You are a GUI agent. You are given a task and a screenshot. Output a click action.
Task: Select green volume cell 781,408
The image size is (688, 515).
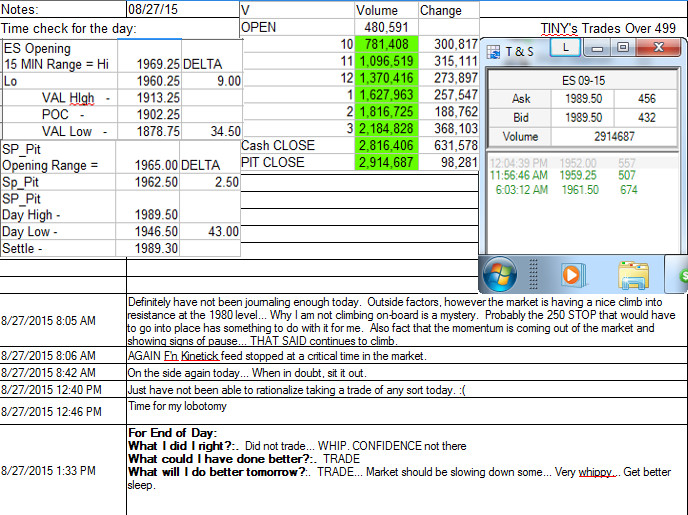click(386, 44)
